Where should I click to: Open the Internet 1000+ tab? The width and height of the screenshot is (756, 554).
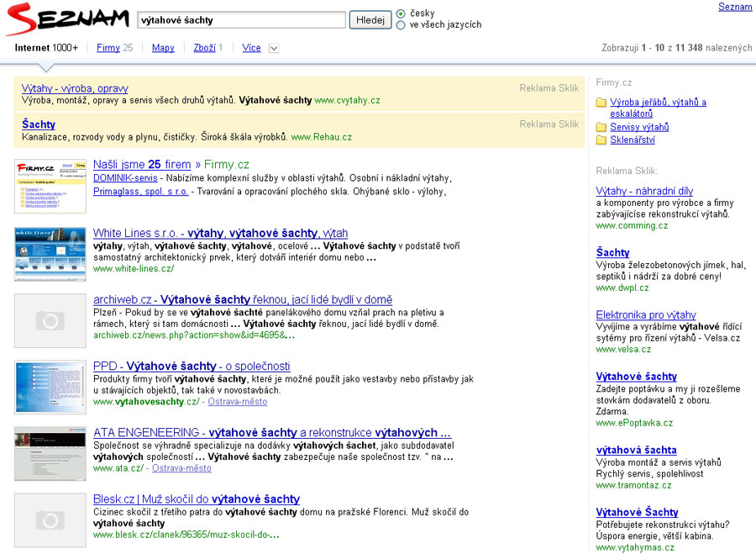(46, 48)
